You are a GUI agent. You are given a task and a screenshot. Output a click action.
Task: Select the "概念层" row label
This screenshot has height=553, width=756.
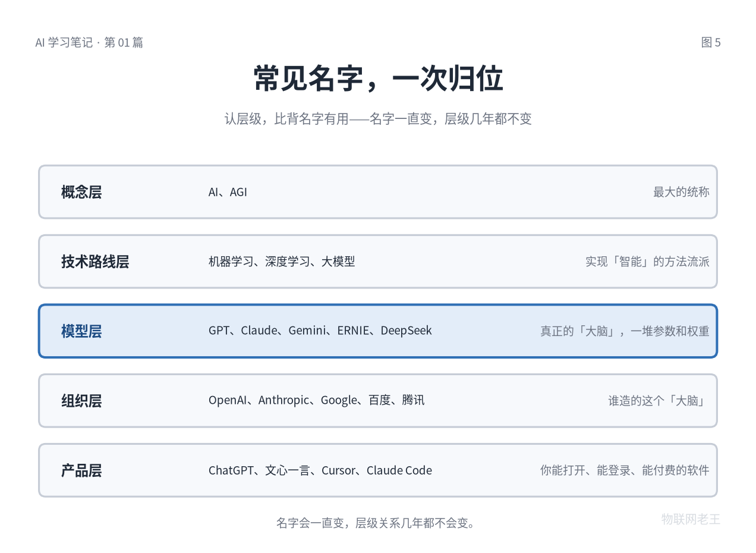(81, 192)
